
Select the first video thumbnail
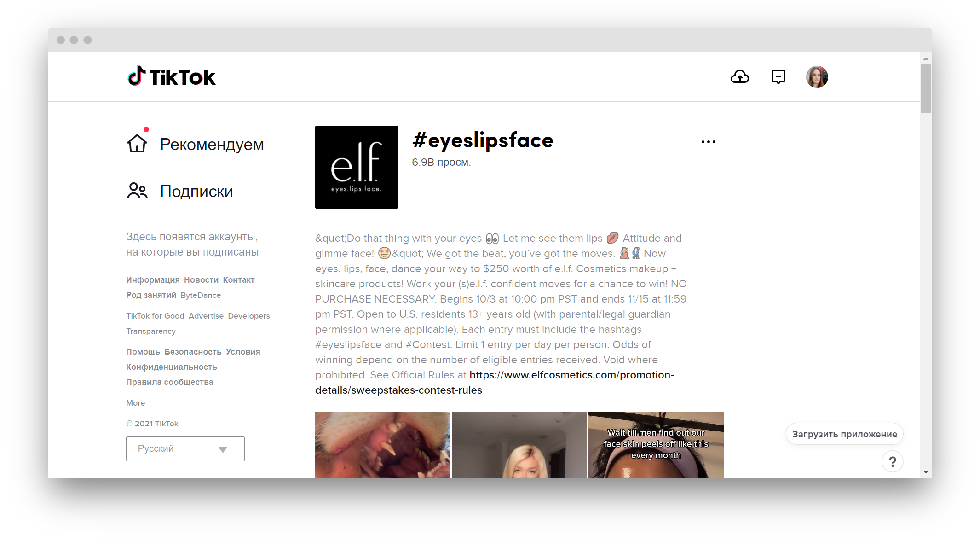click(383, 444)
